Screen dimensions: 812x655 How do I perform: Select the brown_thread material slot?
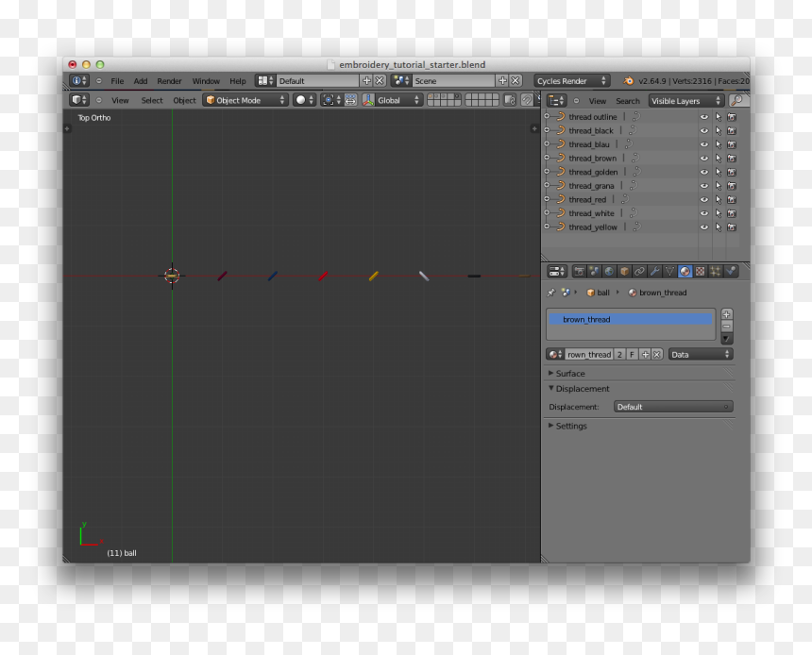tap(630, 319)
